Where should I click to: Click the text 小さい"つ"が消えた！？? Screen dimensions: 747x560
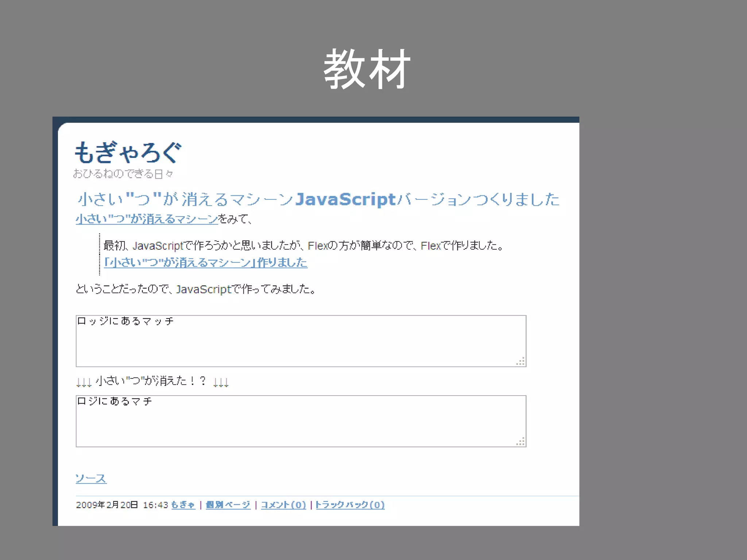[151, 381]
